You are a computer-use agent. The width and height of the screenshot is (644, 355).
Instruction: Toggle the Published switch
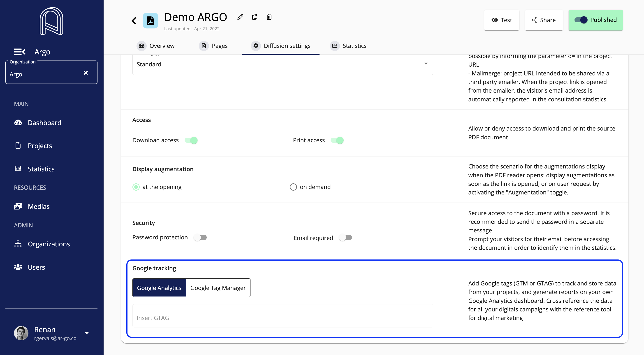point(581,20)
